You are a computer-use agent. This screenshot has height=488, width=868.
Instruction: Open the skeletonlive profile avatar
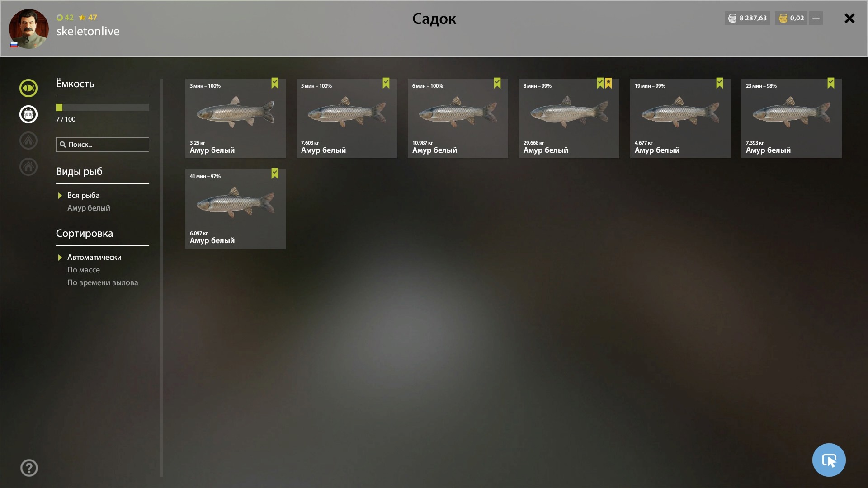coord(29,28)
